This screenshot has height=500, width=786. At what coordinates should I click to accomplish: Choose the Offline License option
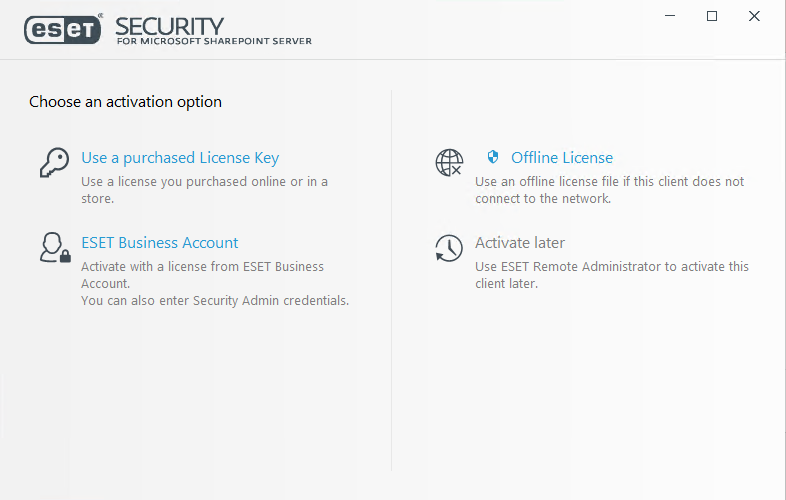click(x=561, y=158)
